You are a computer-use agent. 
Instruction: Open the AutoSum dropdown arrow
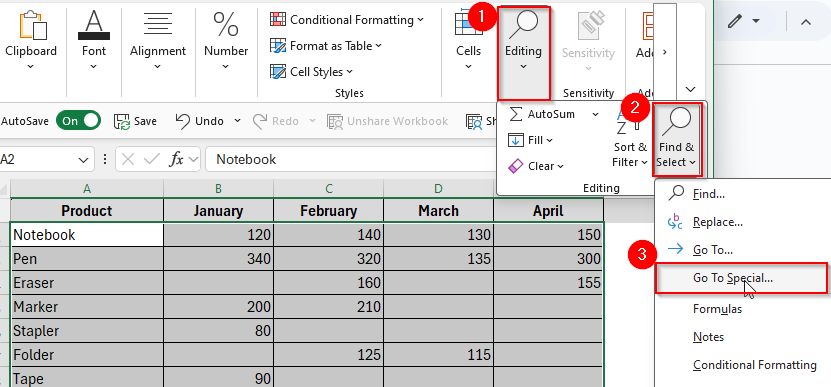[x=595, y=114]
